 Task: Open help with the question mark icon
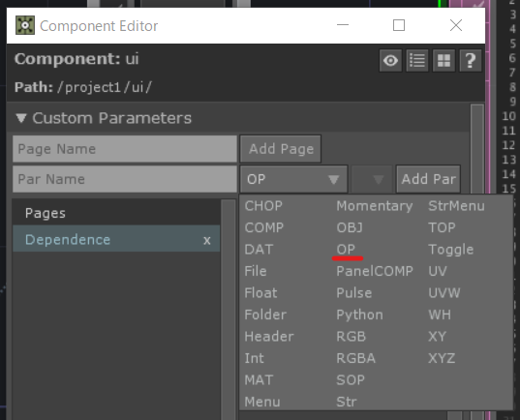tap(471, 61)
